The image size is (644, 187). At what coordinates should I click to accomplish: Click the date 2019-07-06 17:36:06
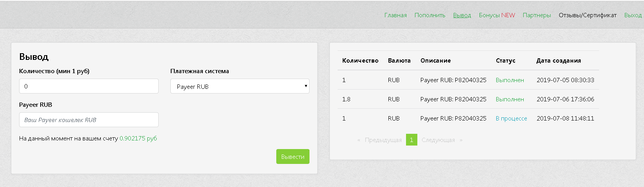pos(565,99)
